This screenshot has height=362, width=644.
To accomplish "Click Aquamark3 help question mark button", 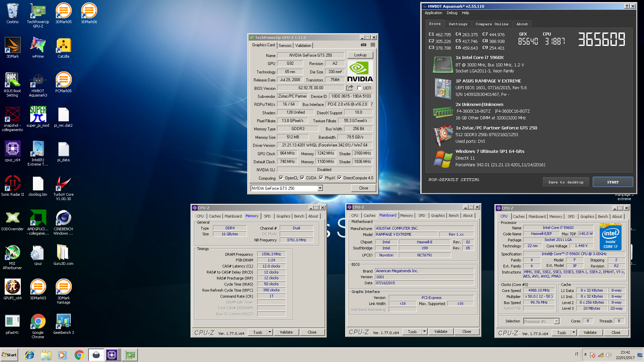I will coord(627,6).
